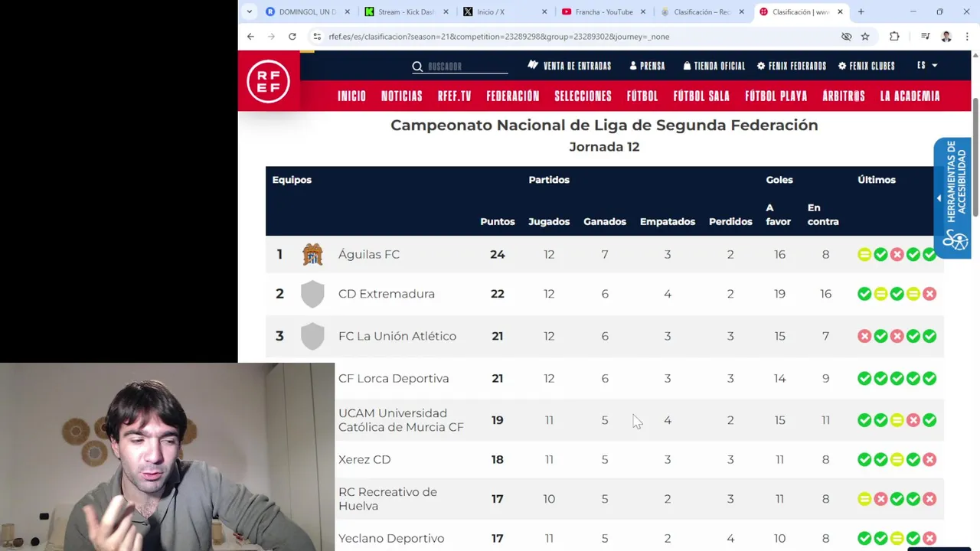Click the Águilas FC crest
Viewport: 980px width, 551px height.
coord(312,254)
